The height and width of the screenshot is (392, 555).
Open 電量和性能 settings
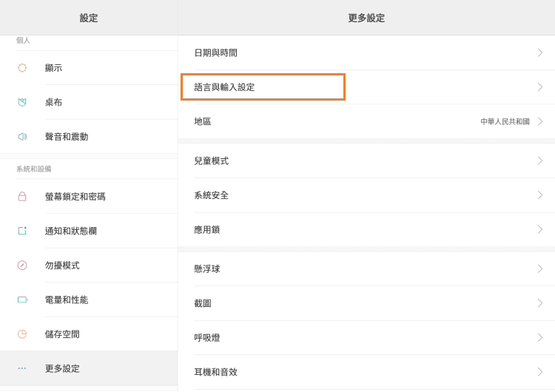[x=89, y=300]
